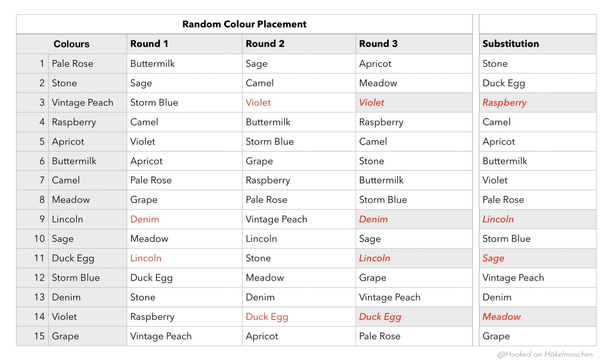This screenshot has width=615, height=364.
Task: Select red 'Lincoln' in Round 1 column
Action: point(146,258)
